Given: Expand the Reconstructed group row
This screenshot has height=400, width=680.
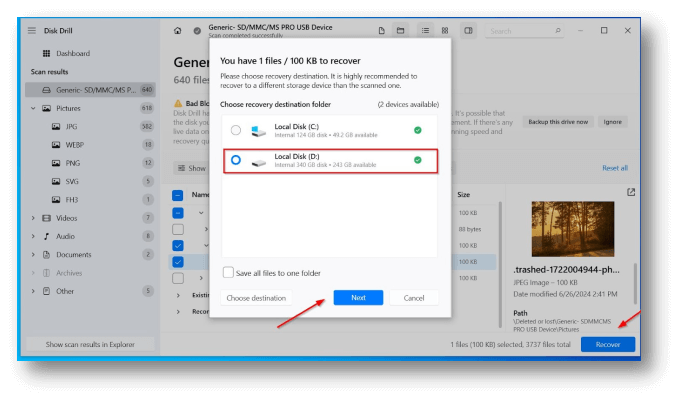Looking at the screenshot, I should tap(178, 311).
